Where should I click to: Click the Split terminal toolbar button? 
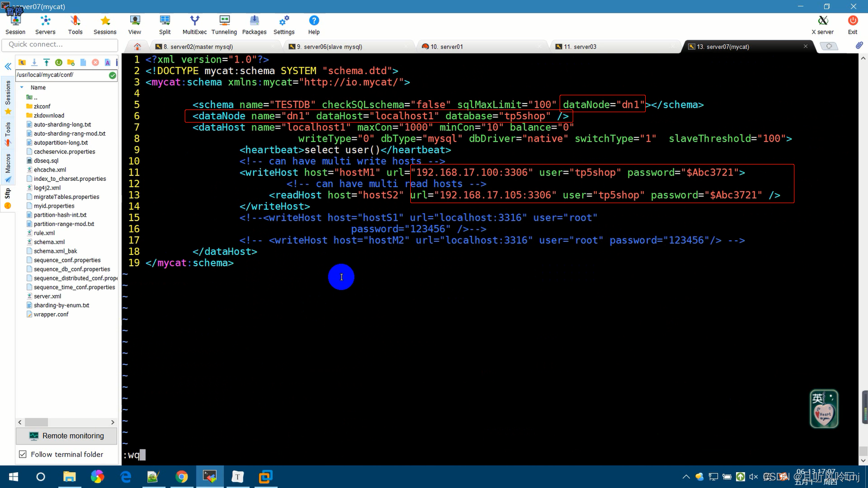(x=165, y=25)
